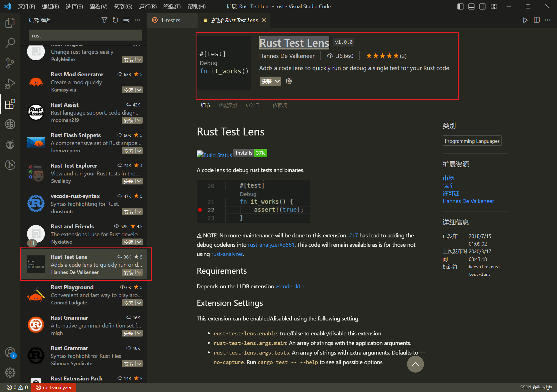
Task: Expand install dropdown for Rust Test Explorer
Action: 139,181
